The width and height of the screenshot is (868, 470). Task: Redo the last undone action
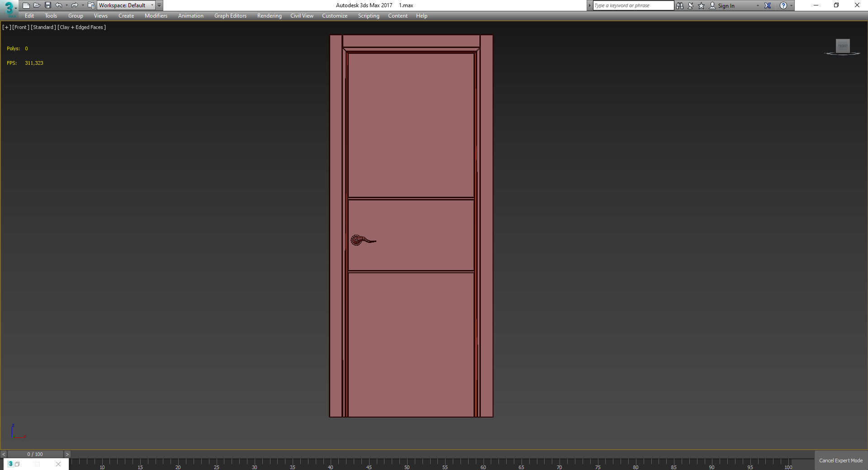tap(75, 5)
